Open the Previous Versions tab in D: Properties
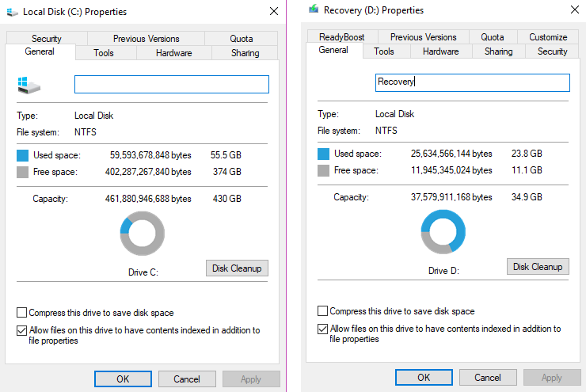The width and height of the screenshot is (586, 392). [x=424, y=37]
